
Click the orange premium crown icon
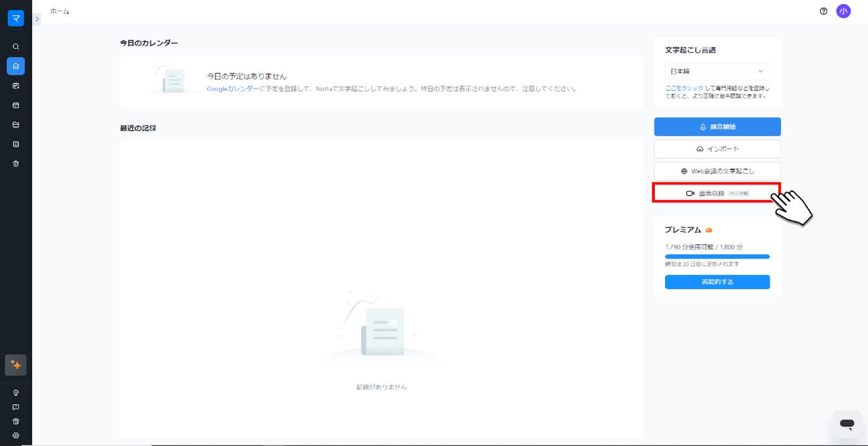[709, 230]
